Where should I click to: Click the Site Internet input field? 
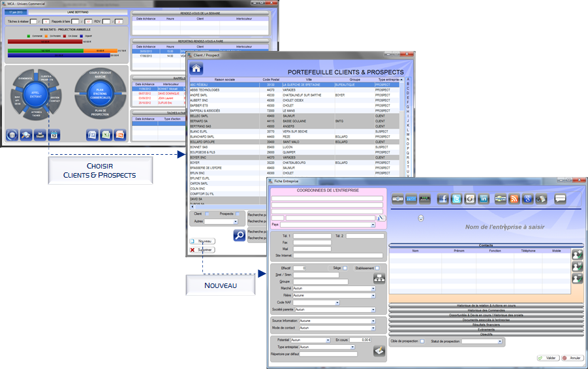point(338,255)
